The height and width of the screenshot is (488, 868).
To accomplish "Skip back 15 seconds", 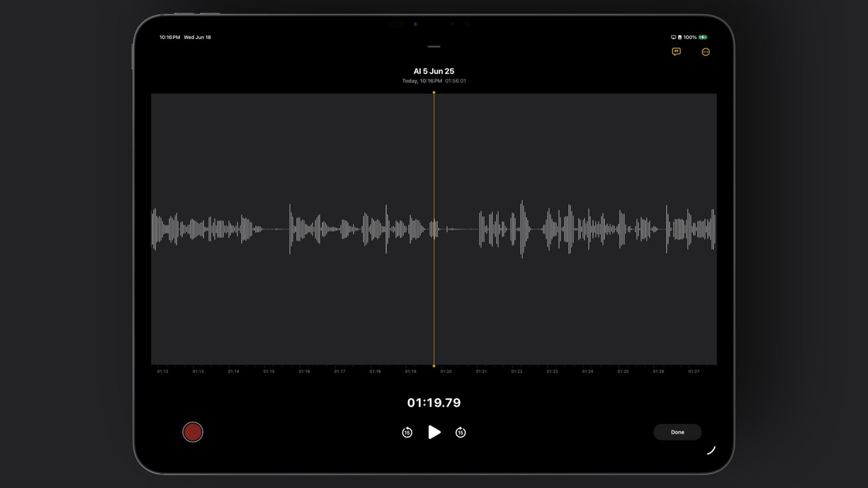I will click(407, 432).
